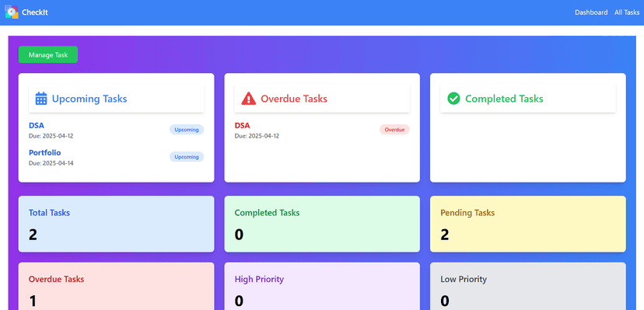Click the Upcoming badge next to DSA

click(x=187, y=130)
